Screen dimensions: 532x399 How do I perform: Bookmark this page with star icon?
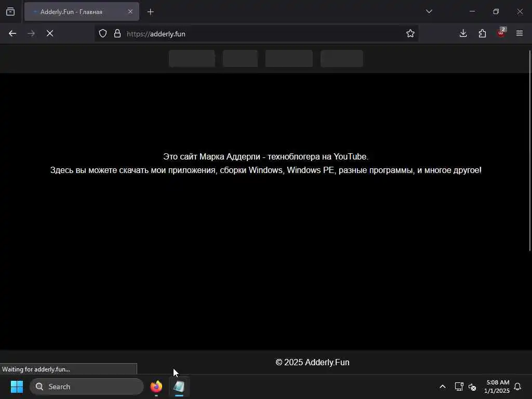[410, 33]
